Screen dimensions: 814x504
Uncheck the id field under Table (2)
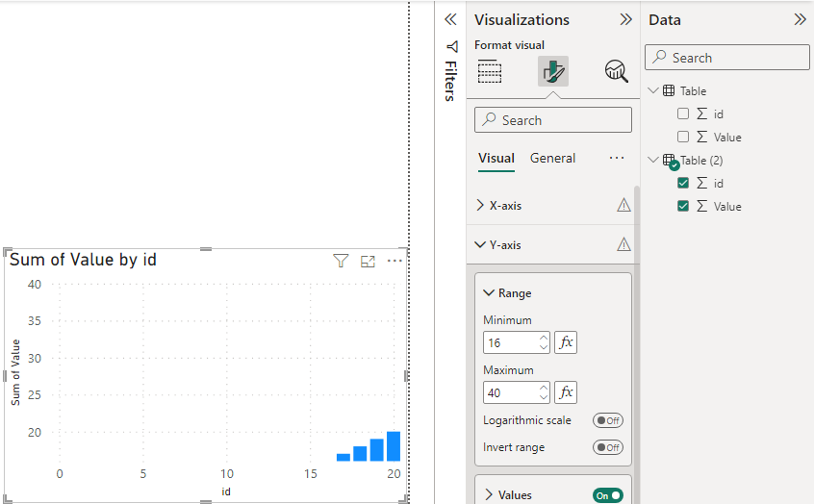[x=683, y=183]
